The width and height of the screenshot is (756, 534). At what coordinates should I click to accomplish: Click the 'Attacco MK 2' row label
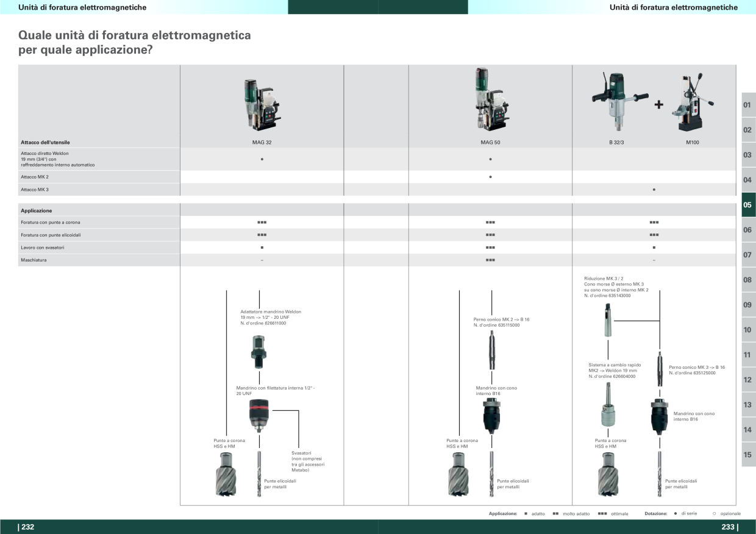(x=35, y=177)
